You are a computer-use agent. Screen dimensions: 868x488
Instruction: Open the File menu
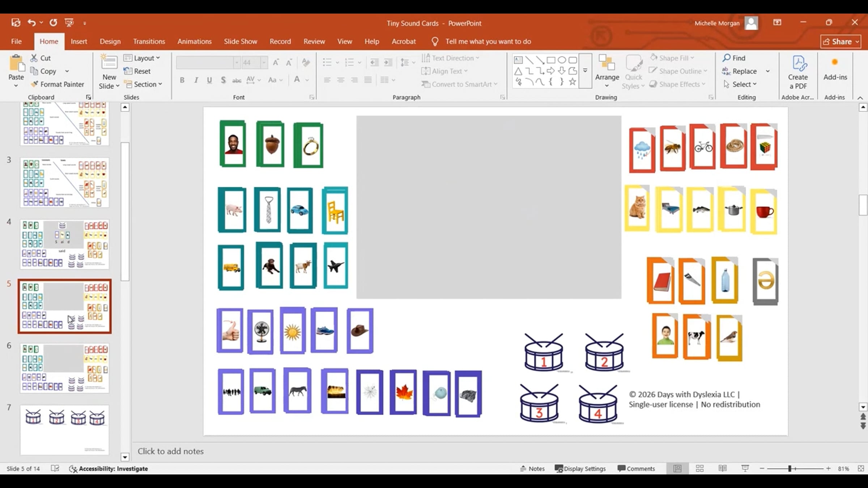[16, 41]
